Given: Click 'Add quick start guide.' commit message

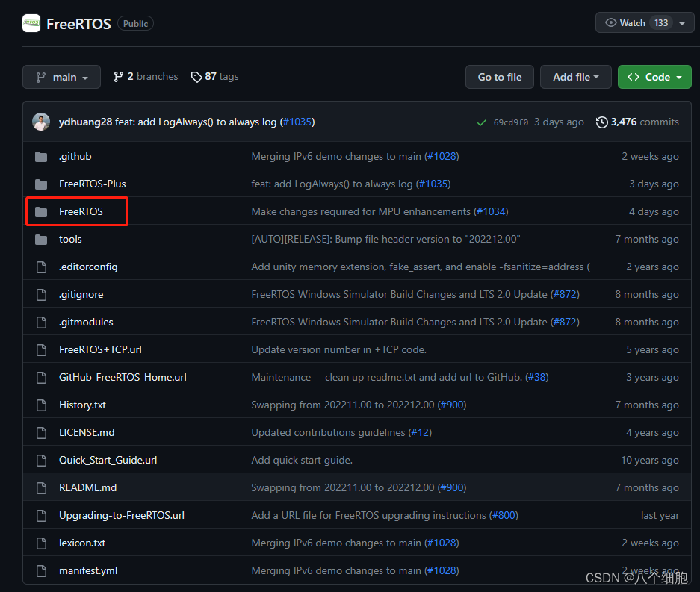Looking at the screenshot, I should click(302, 461).
